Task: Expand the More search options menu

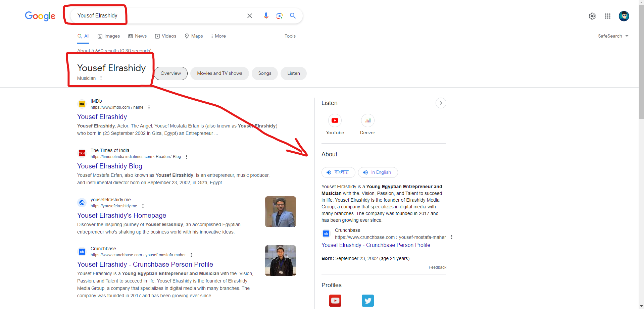Action: tap(218, 36)
